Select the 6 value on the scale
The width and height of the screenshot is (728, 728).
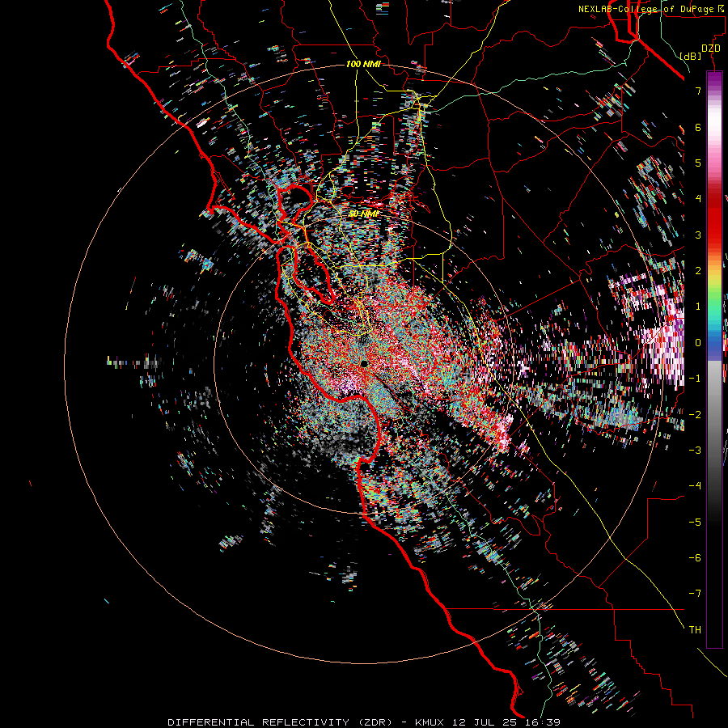pyautogui.click(x=698, y=127)
